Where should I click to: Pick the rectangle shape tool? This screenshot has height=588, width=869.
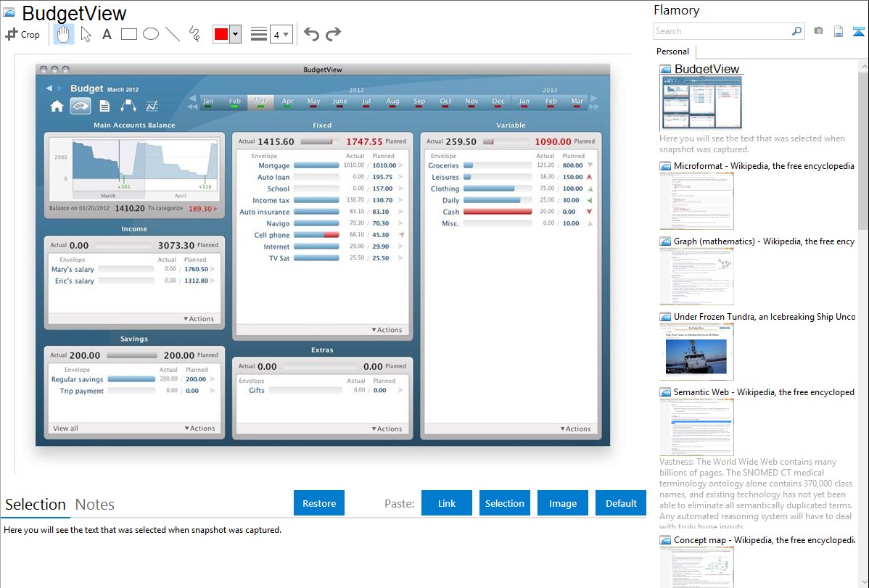click(128, 34)
